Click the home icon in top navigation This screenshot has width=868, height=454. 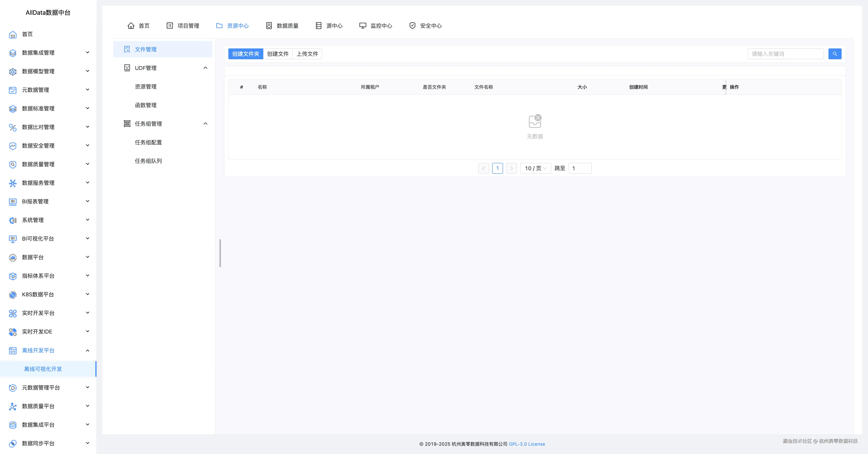(x=131, y=26)
